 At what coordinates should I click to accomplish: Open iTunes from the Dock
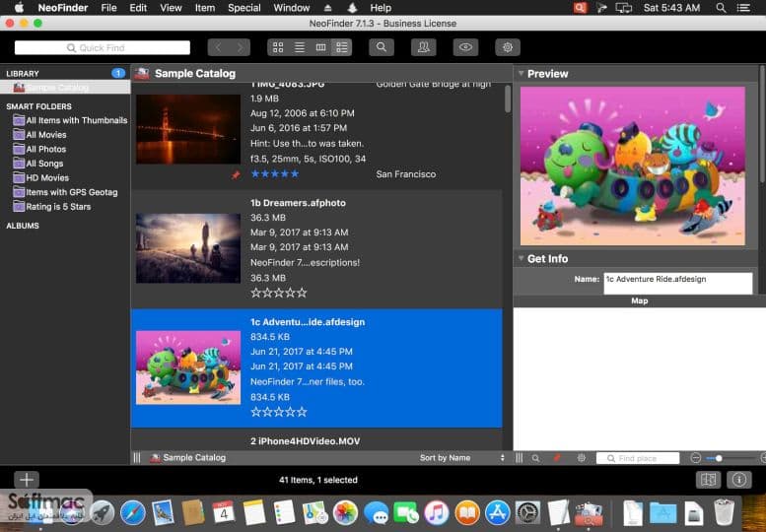point(437,513)
